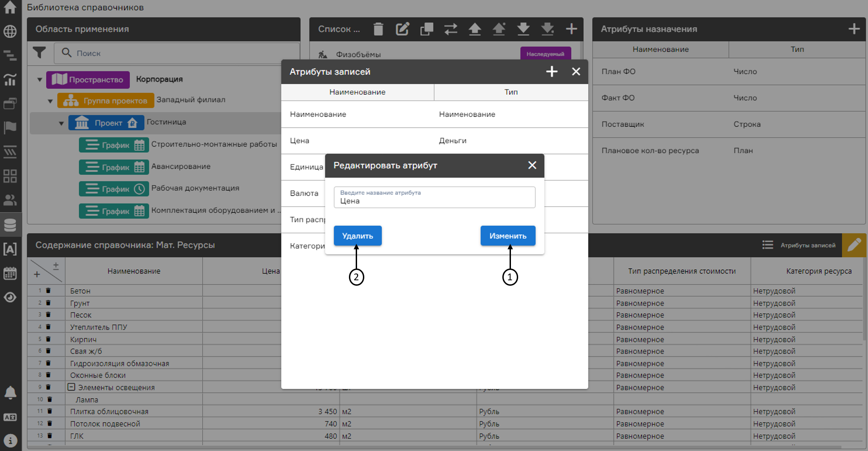Click the edit pencil icon in Список toolbar
The width and height of the screenshot is (868, 451).
point(402,29)
